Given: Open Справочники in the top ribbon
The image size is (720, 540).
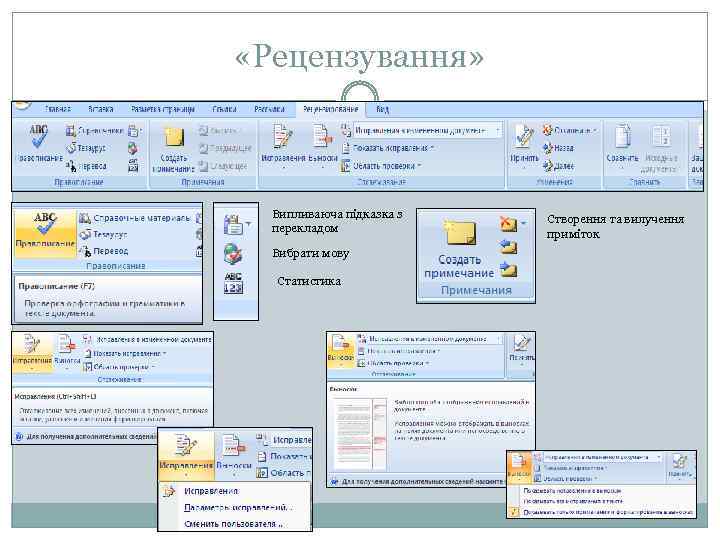Looking at the screenshot, I should pos(95,131).
